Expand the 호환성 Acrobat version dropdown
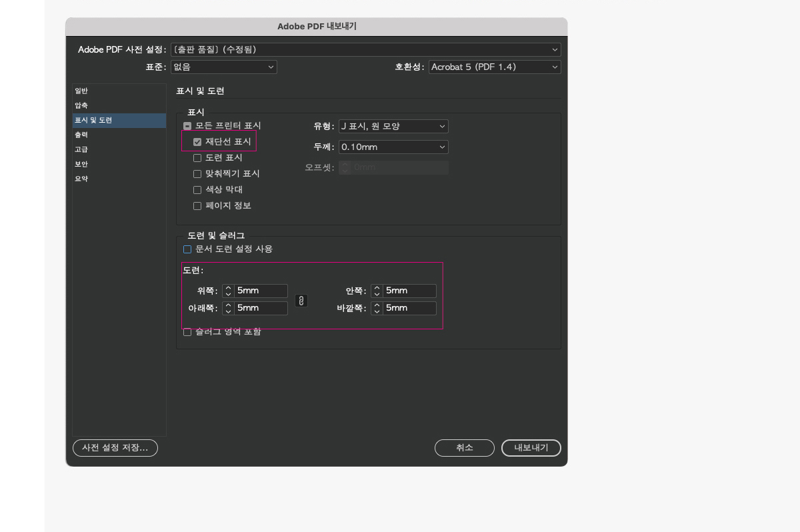 click(495, 67)
